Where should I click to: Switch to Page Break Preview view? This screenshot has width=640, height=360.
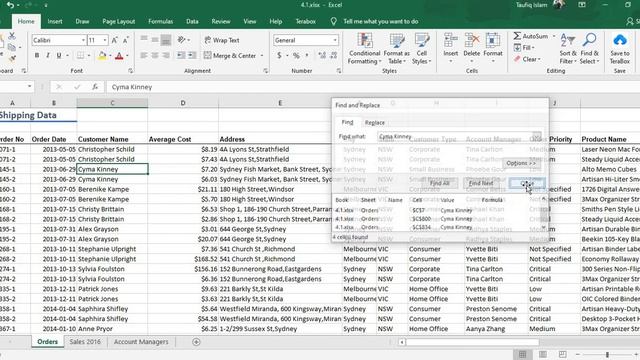point(562,354)
